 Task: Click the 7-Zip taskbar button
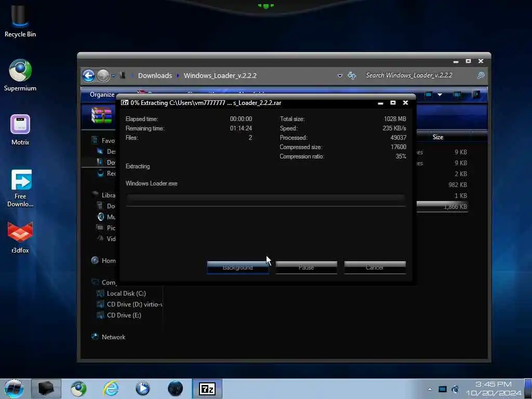point(207,389)
